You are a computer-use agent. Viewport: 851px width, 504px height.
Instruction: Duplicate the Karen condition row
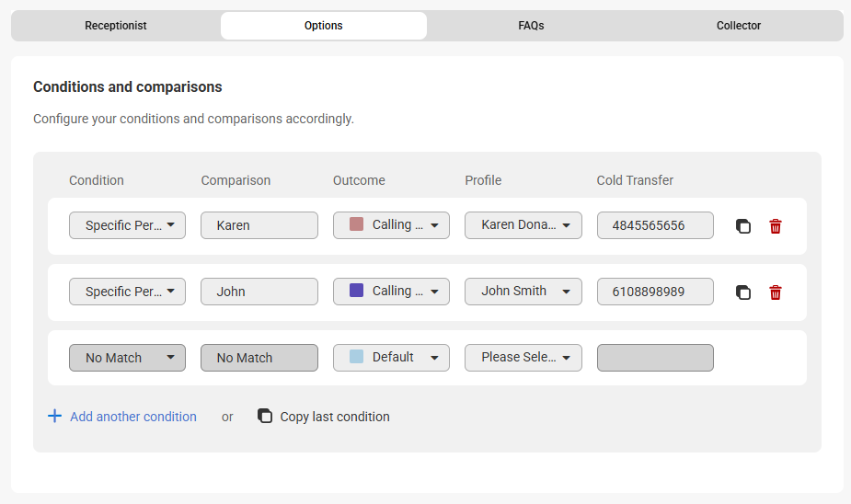(743, 226)
